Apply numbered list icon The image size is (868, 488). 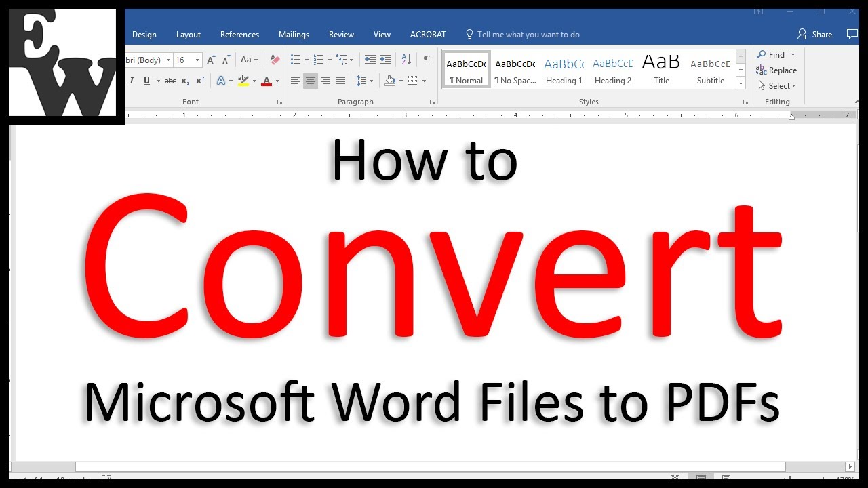319,60
